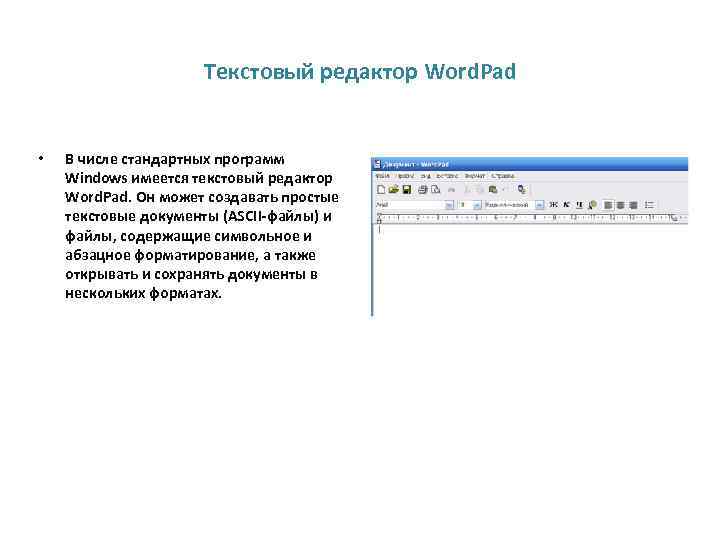The image size is (720, 540).
Task: Click the Undo arrow icon
Action: (504, 189)
